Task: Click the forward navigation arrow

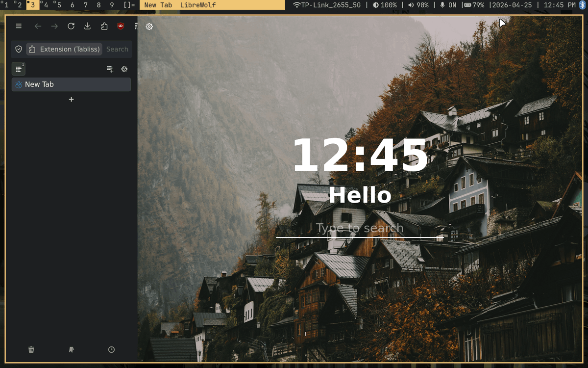Action: (54, 26)
